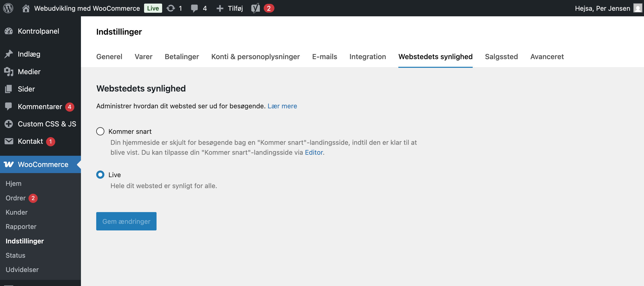
Task: Switch to the Betalinger tab
Action: [x=182, y=57]
